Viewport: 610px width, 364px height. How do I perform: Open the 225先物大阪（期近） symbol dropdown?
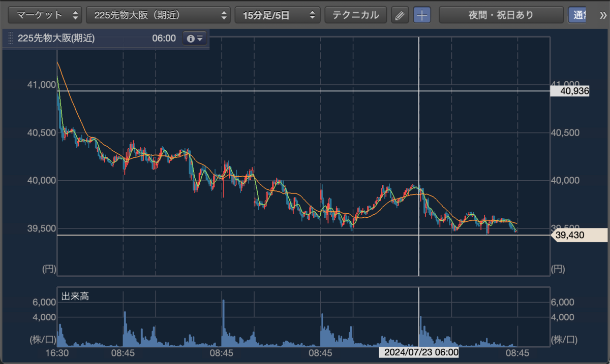point(159,15)
